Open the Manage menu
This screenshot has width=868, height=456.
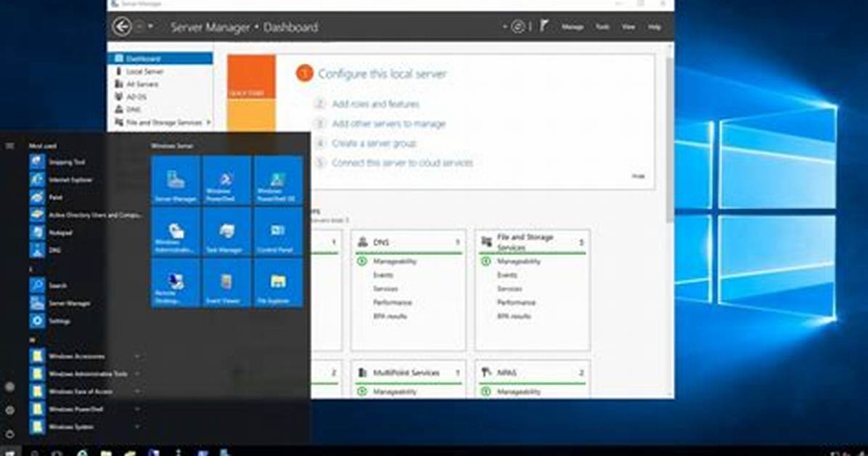(573, 27)
